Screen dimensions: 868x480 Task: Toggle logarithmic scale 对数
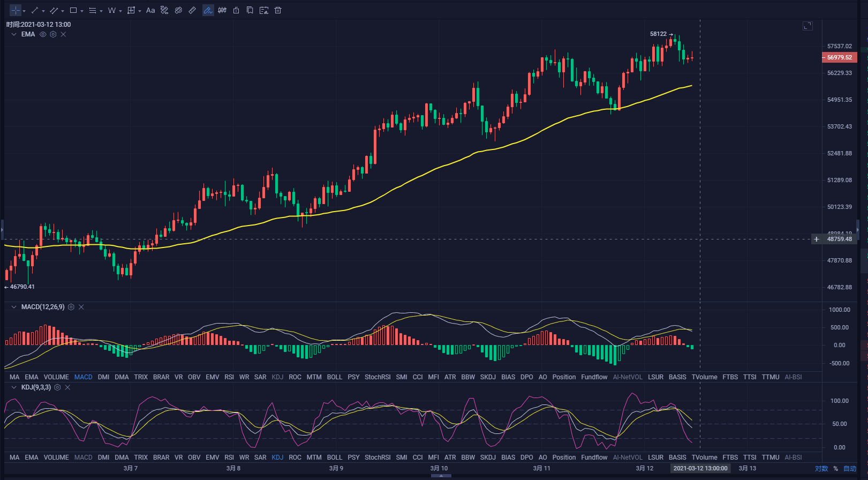[x=821, y=469]
